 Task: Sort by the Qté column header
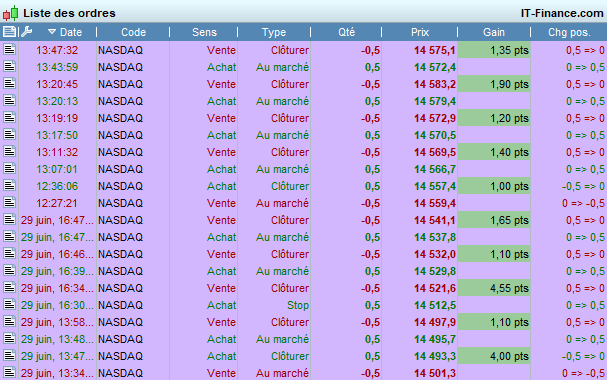click(x=346, y=32)
